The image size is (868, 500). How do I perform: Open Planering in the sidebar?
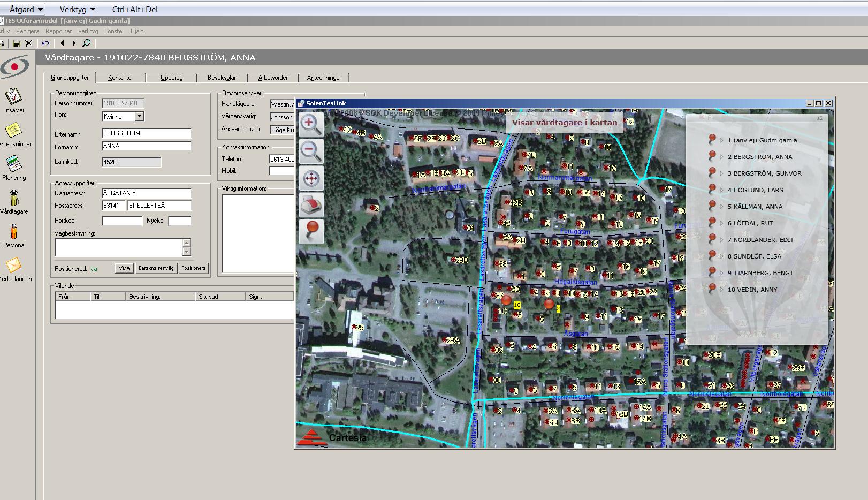point(14,168)
